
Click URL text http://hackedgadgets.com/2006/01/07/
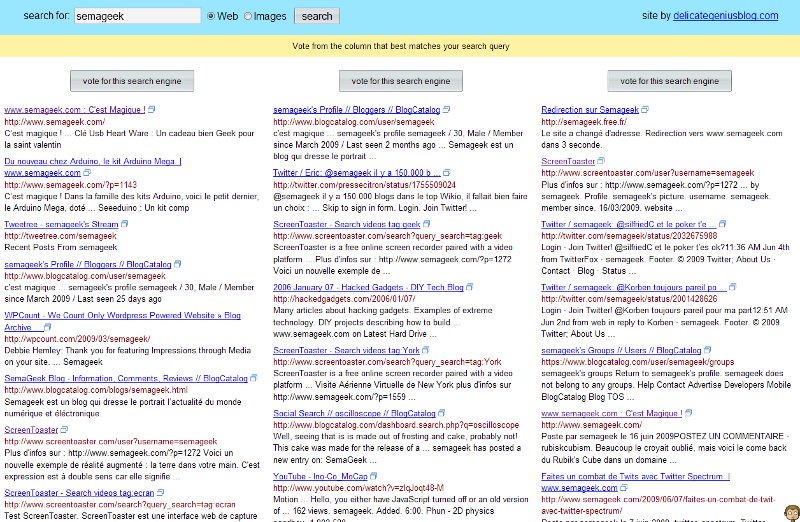pos(344,299)
